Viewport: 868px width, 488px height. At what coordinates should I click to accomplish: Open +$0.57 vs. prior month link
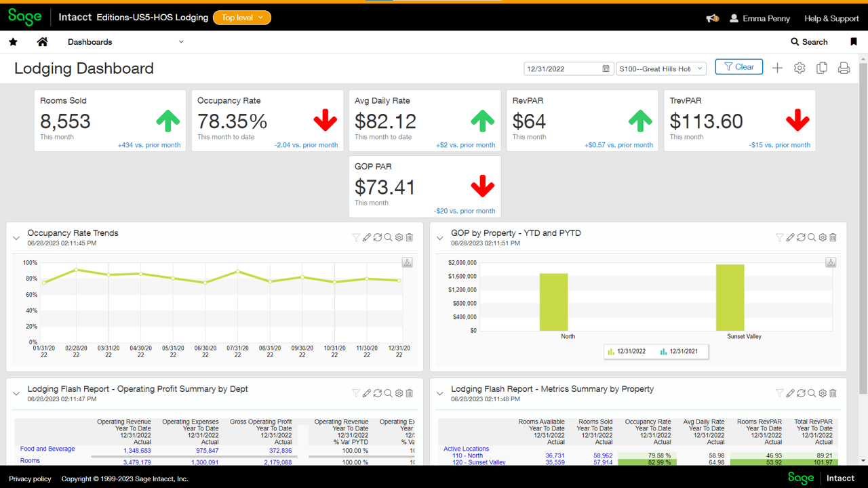[618, 145]
